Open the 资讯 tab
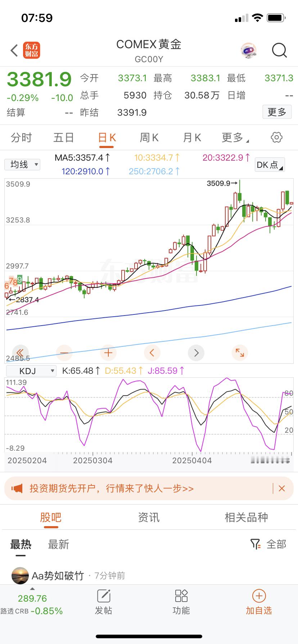 click(x=149, y=517)
